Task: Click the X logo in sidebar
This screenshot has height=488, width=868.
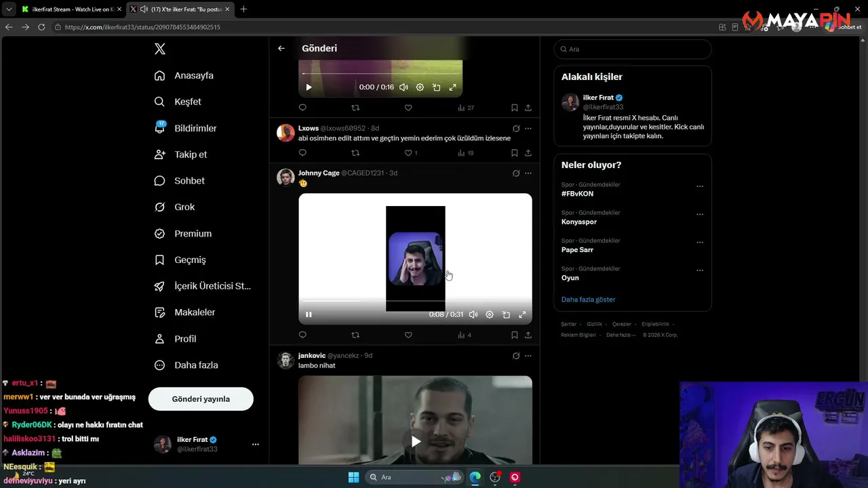Action: pyautogui.click(x=160, y=49)
